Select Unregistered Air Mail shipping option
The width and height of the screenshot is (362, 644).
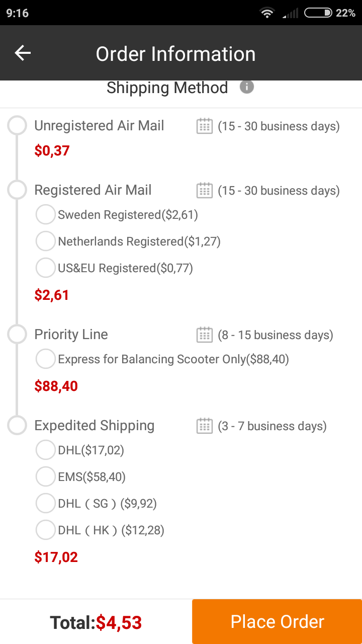[18, 126]
